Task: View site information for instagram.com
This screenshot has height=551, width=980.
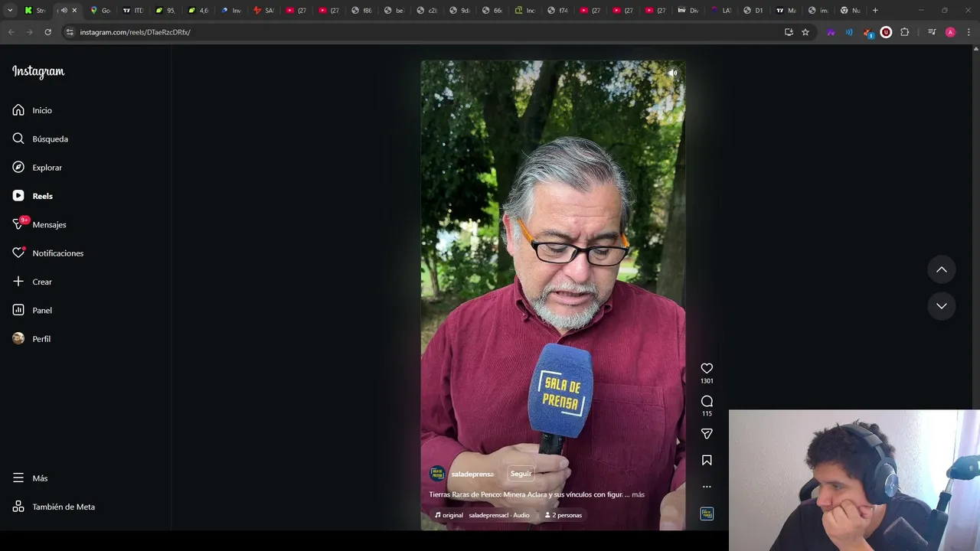Action: (70, 32)
